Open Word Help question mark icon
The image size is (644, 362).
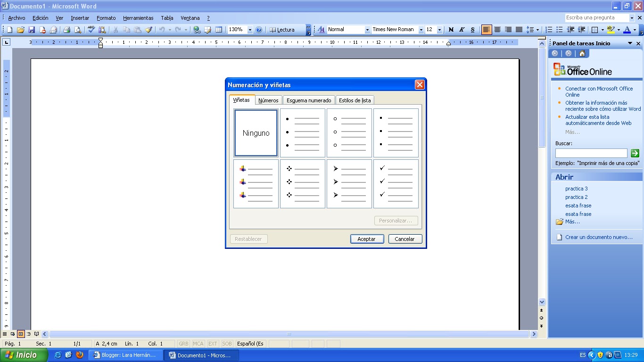[x=259, y=30]
